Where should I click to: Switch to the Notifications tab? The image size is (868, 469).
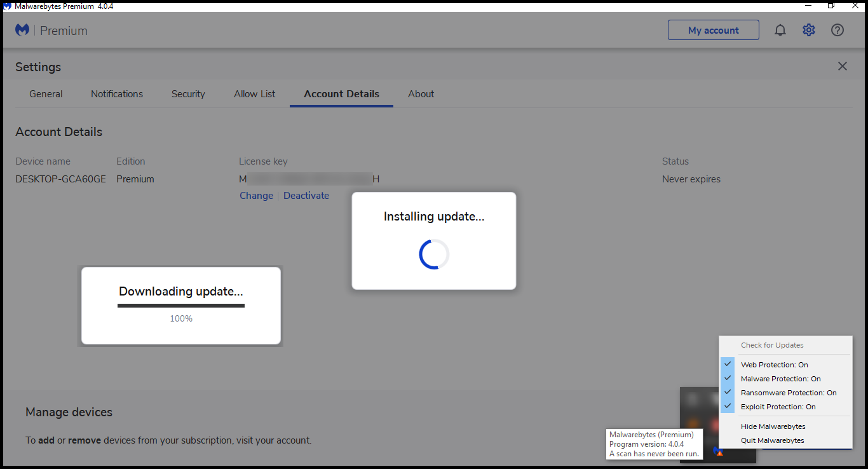pos(117,94)
